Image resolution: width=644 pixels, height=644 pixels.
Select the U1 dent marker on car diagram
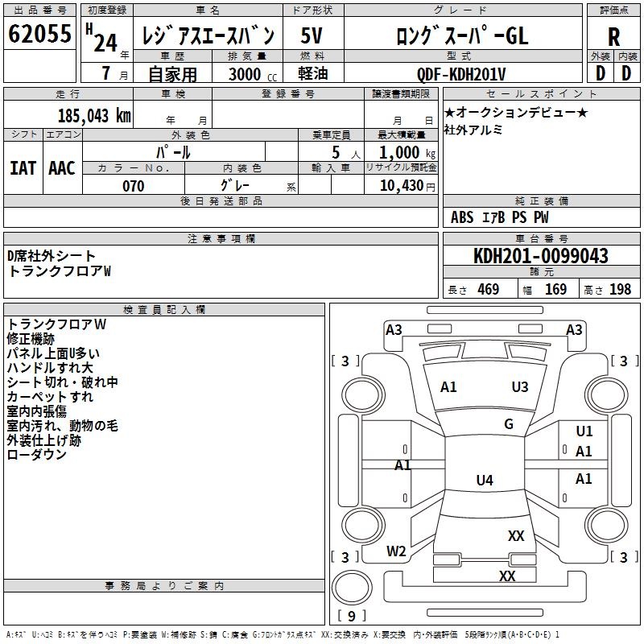tap(584, 431)
